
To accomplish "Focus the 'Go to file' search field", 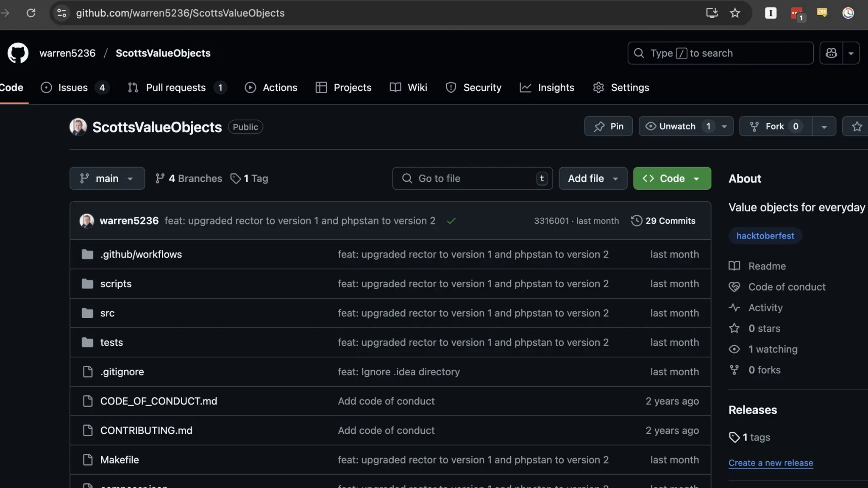I will point(472,178).
